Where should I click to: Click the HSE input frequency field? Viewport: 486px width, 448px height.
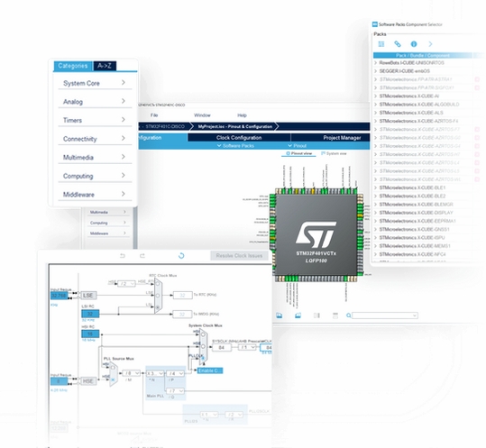(59, 381)
